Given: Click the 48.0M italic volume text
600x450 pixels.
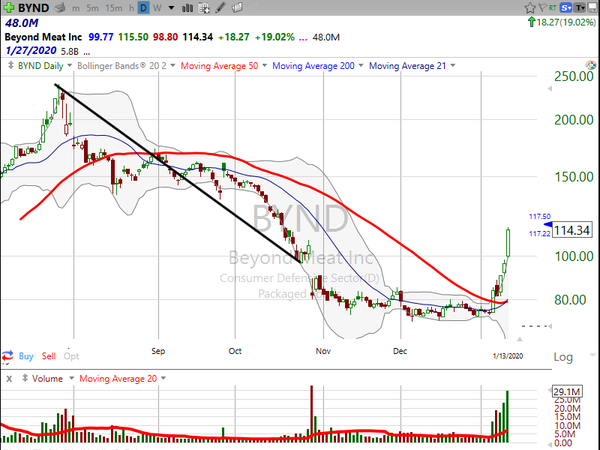Looking at the screenshot, I should (x=22, y=23).
